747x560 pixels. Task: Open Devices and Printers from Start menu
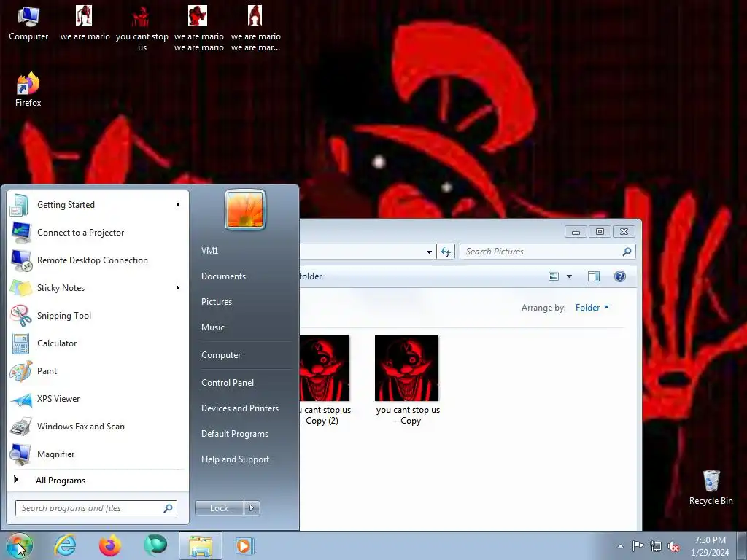[240, 408]
